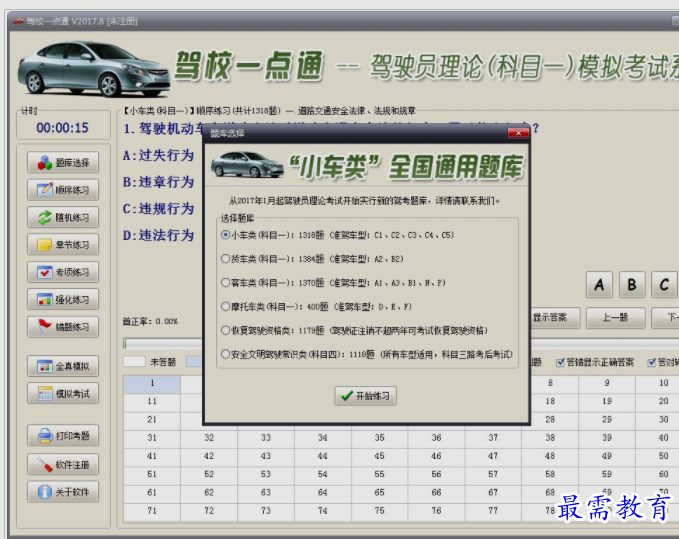The width and height of the screenshot is (679, 539).
Task: Jump to question 20 cell
Action: pyautogui.click(x=658, y=402)
